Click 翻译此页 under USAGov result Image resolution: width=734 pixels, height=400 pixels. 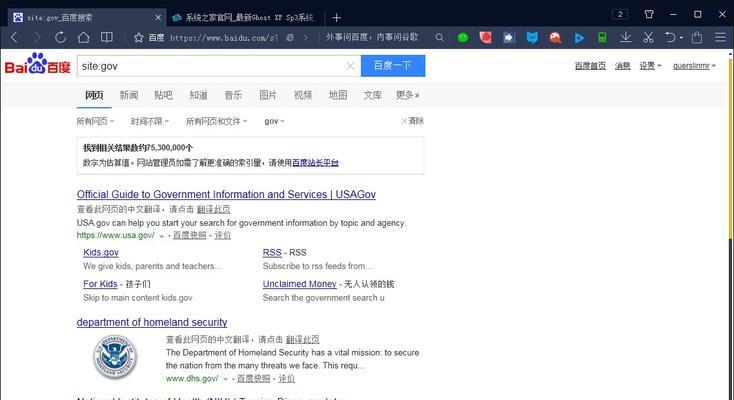(x=213, y=209)
